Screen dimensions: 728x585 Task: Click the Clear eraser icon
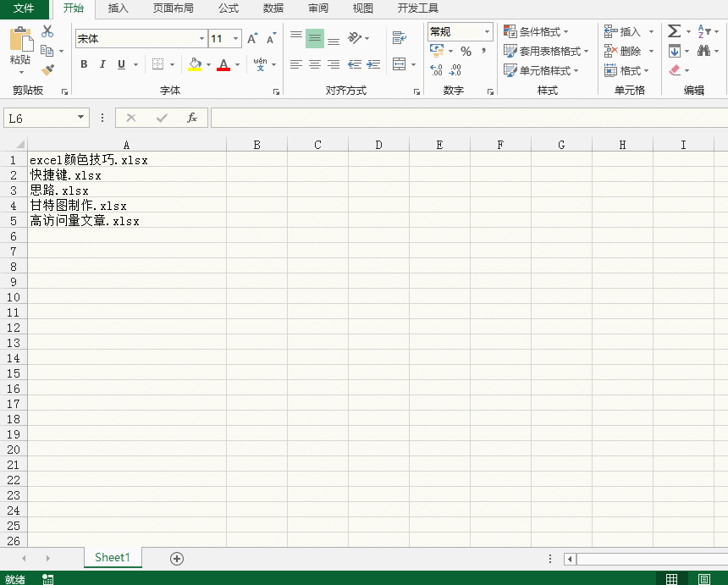tap(675, 70)
